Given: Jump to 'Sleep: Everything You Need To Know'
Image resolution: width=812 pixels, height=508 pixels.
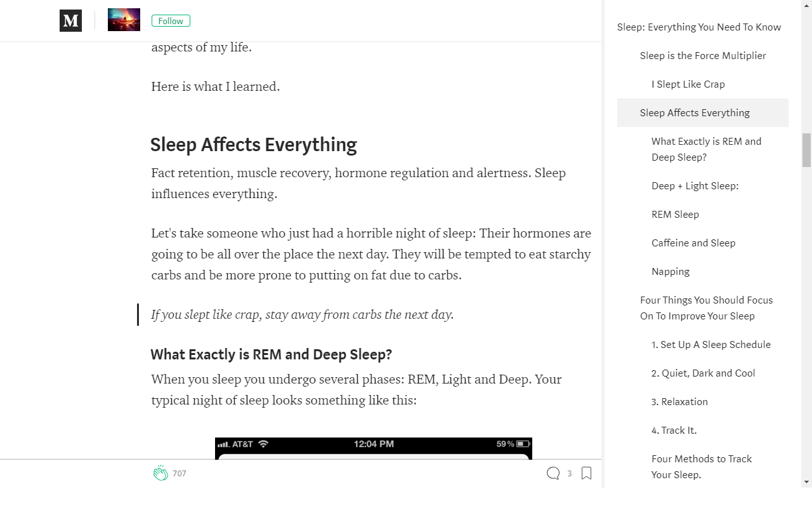Looking at the screenshot, I should pos(699,27).
